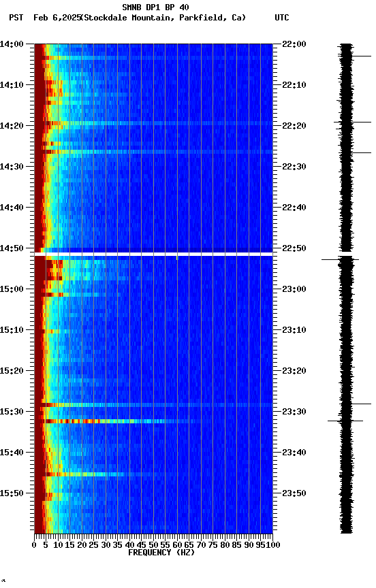
Task: Click the 14:30 PST time label
Action: tap(12, 167)
